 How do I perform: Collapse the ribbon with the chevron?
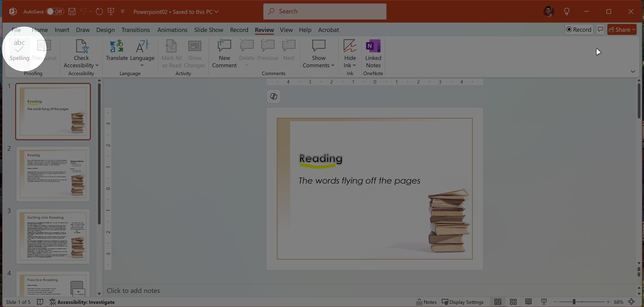[x=633, y=72]
